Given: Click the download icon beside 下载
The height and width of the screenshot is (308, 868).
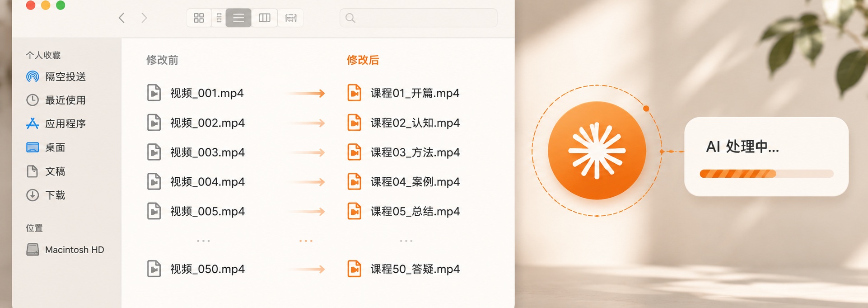Looking at the screenshot, I should coord(33,195).
